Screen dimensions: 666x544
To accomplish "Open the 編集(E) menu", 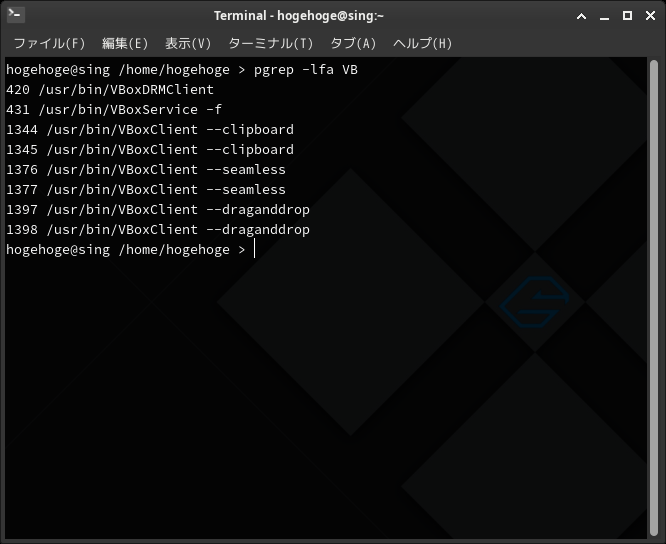I will coord(125,43).
